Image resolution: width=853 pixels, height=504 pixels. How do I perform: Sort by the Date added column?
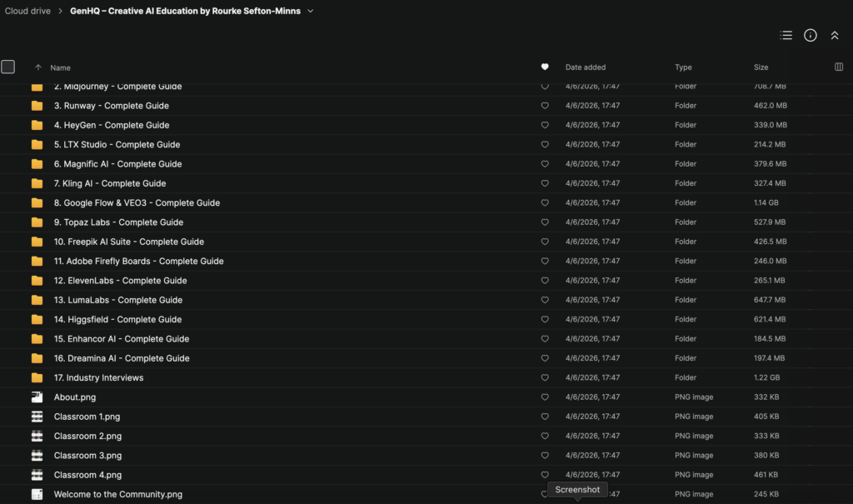tap(586, 67)
